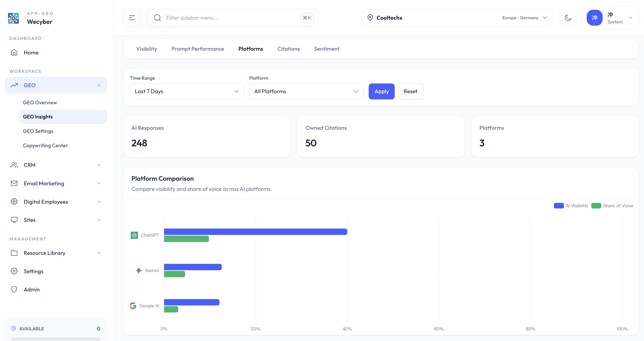Click the Gemini Share of Voice green bar
The image size is (644, 341).
pyautogui.click(x=174, y=274)
